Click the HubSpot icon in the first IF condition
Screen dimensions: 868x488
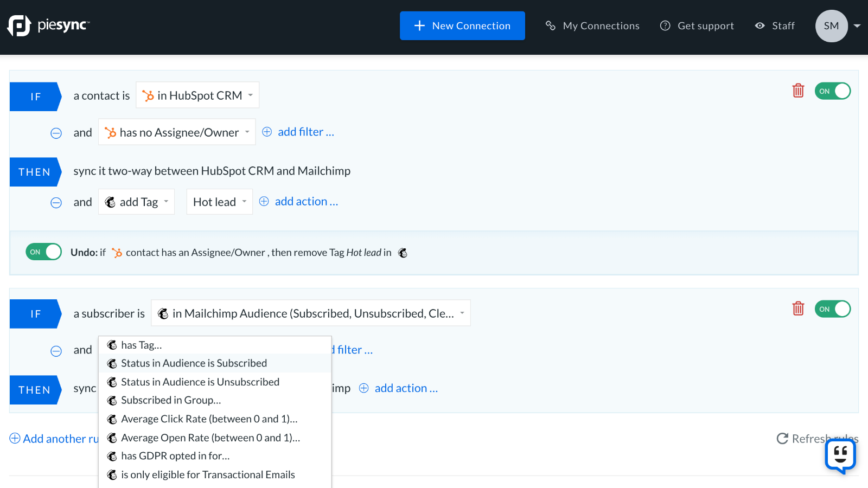point(147,95)
